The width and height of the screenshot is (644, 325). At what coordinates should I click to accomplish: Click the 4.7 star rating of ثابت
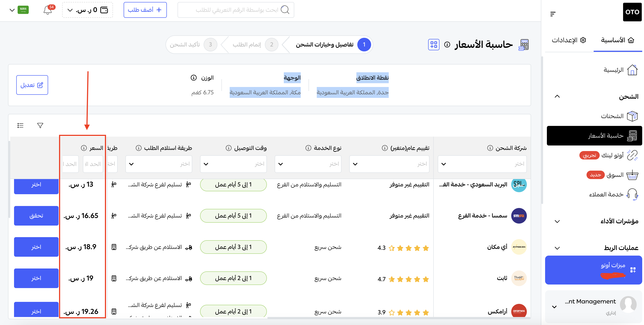click(x=403, y=279)
